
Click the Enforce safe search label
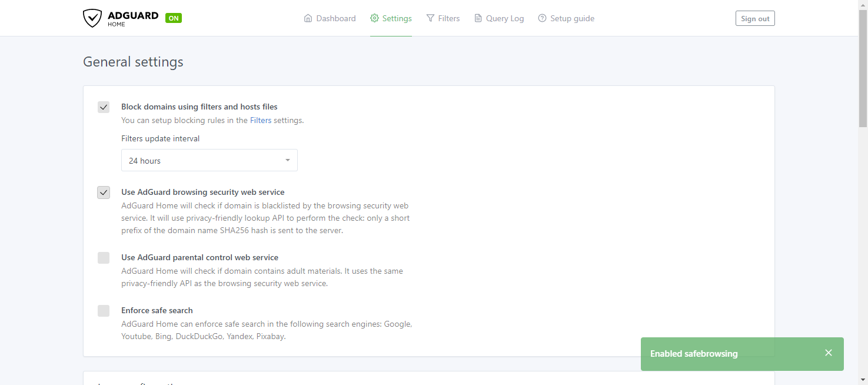click(x=157, y=310)
